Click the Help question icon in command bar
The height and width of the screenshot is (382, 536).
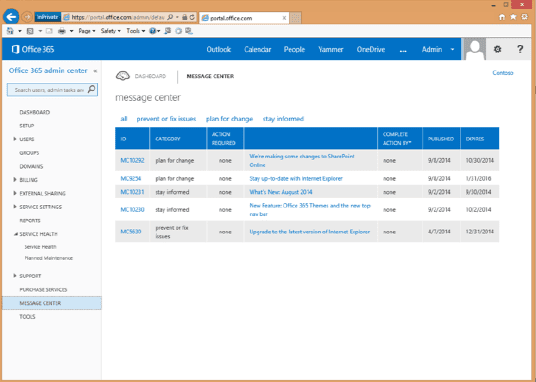[153, 31]
